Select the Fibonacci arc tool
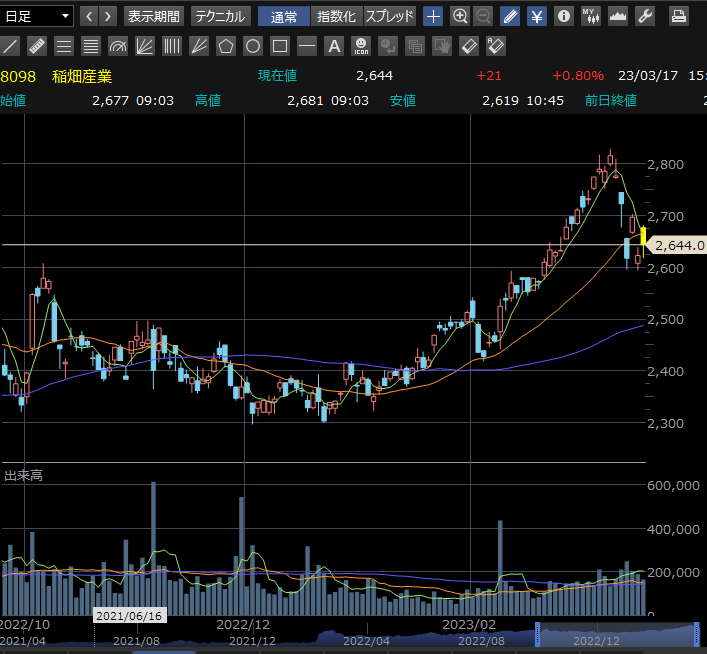Viewport: 707px width, 654px height. (118, 46)
